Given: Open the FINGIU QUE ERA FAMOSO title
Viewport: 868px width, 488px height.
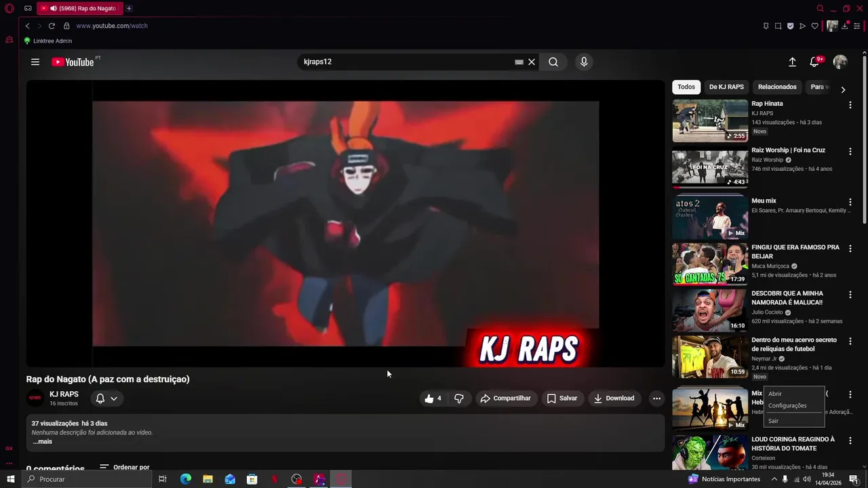Looking at the screenshot, I should tap(795, 251).
